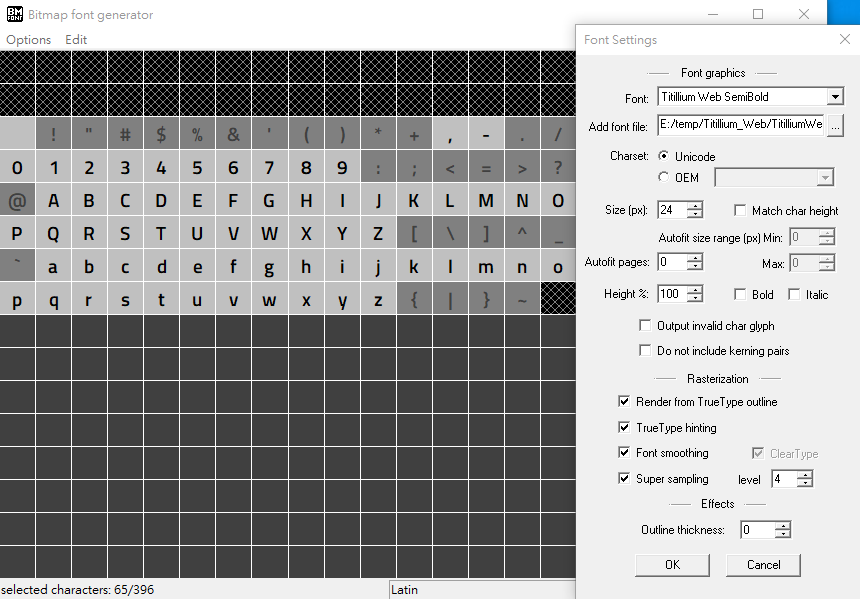Select the @ character glyph cell

[18, 201]
